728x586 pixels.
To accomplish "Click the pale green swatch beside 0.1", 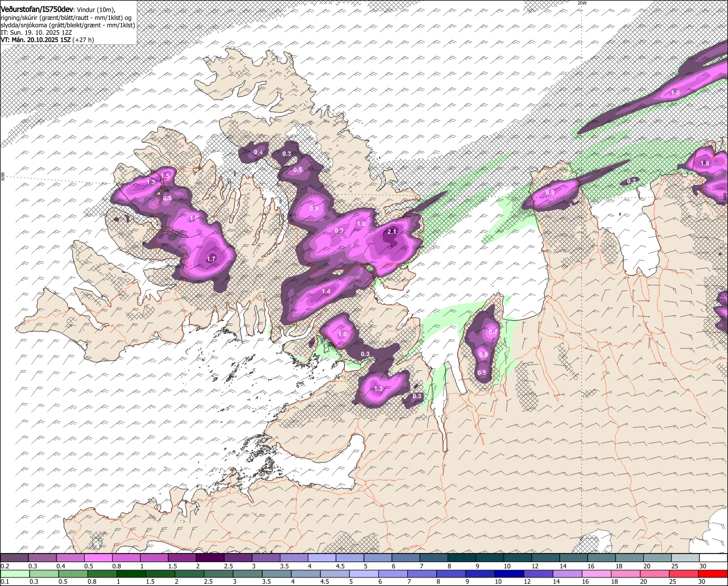I will pyautogui.click(x=14, y=573).
